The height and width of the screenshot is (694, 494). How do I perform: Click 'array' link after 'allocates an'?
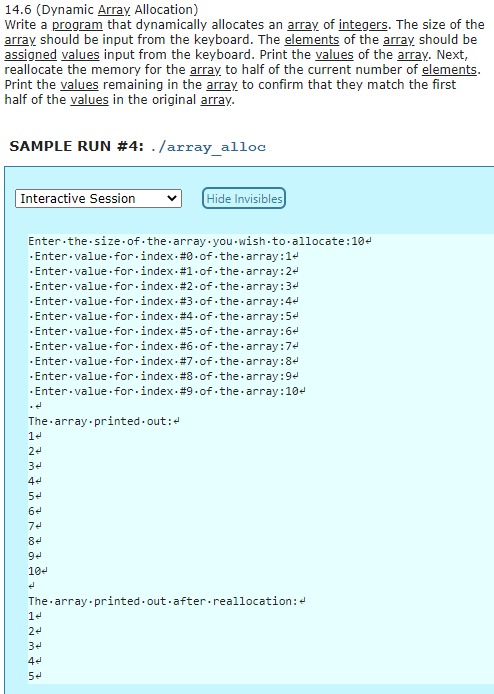[x=303, y=24]
